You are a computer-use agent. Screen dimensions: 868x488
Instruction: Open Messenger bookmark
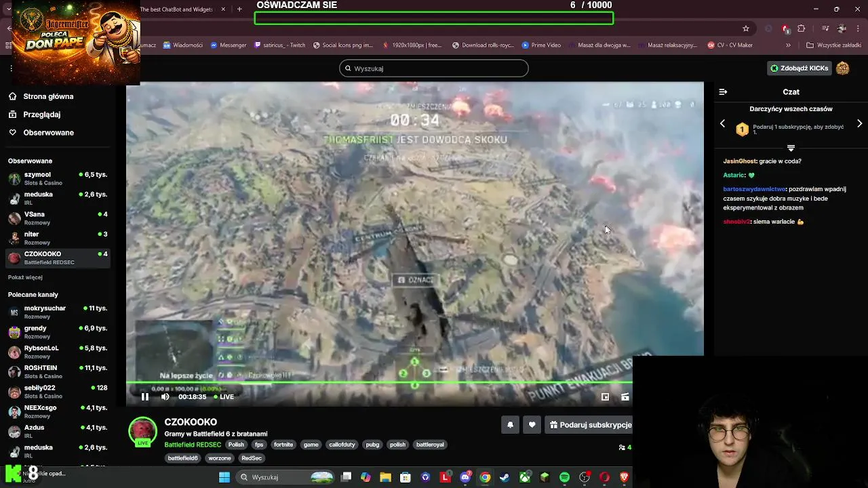pyautogui.click(x=229, y=45)
